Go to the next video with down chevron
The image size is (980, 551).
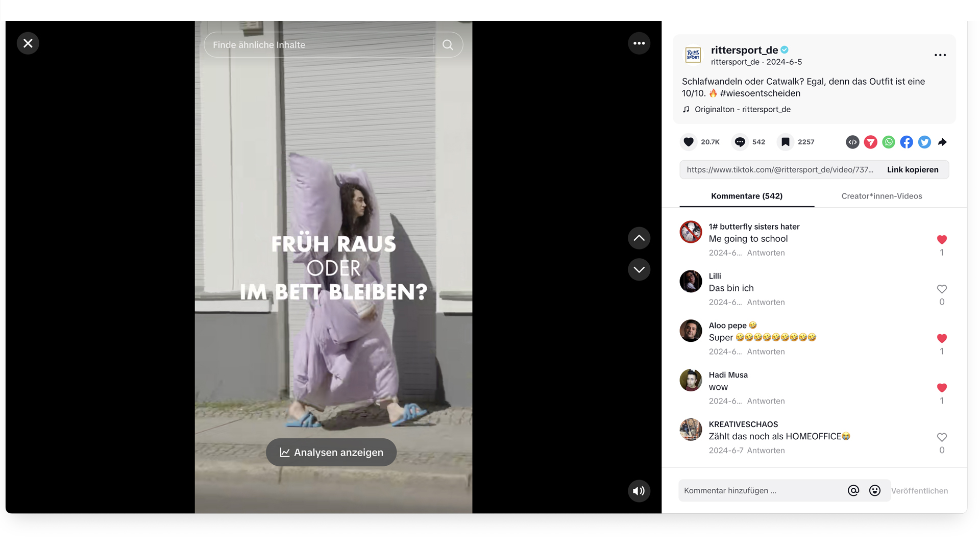click(x=639, y=269)
